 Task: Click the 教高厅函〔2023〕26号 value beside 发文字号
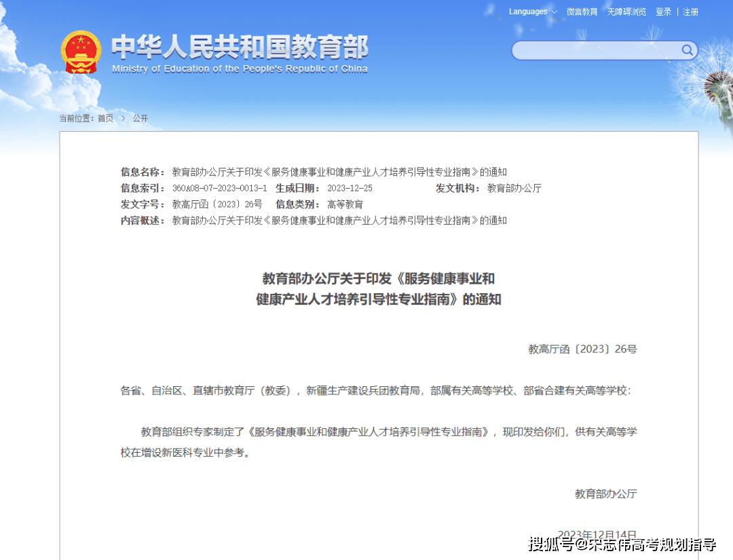click(217, 204)
